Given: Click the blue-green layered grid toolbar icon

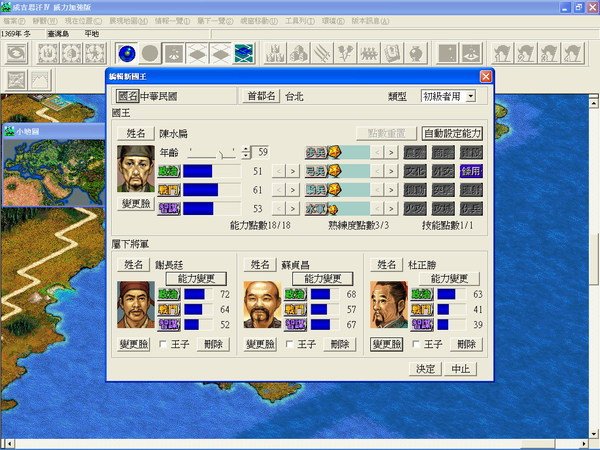Looking at the screenshot, I should (244, 53).
